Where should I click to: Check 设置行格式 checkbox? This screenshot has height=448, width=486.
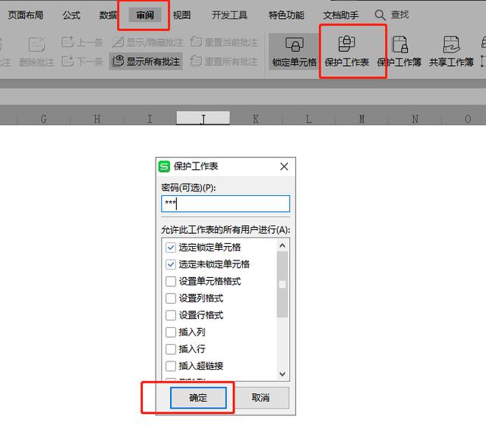click(171, 315)
